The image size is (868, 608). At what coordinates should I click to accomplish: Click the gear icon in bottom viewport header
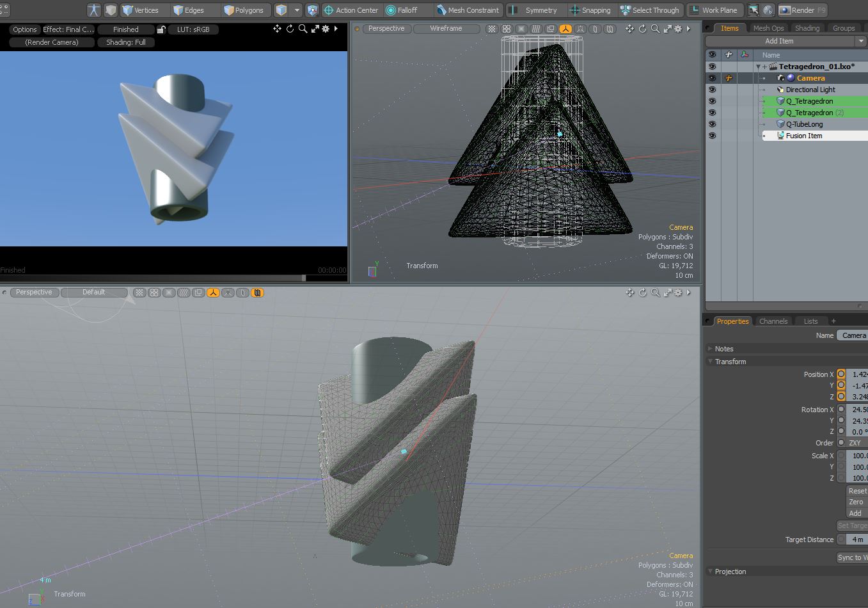click(x=678, y=292)
